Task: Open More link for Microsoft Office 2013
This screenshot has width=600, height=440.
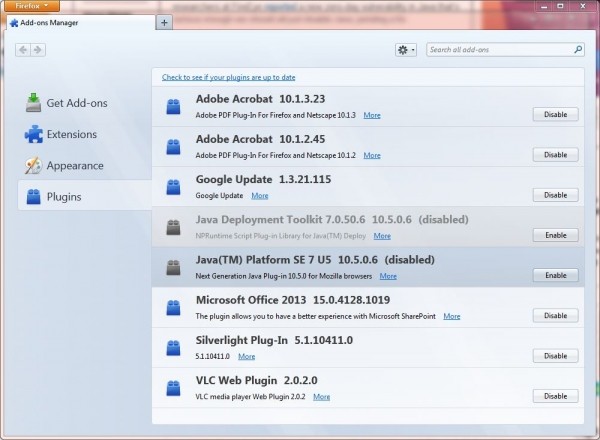Action: point(452,316)
